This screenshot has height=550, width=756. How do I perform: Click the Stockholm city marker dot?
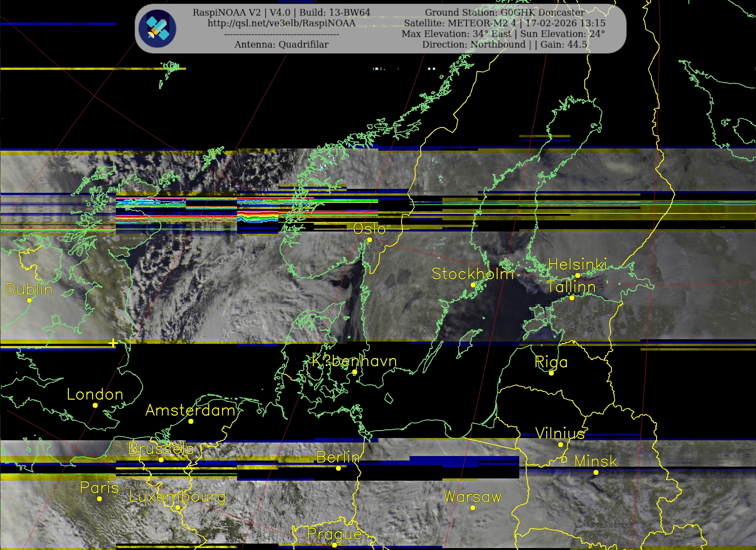(473, 285)
